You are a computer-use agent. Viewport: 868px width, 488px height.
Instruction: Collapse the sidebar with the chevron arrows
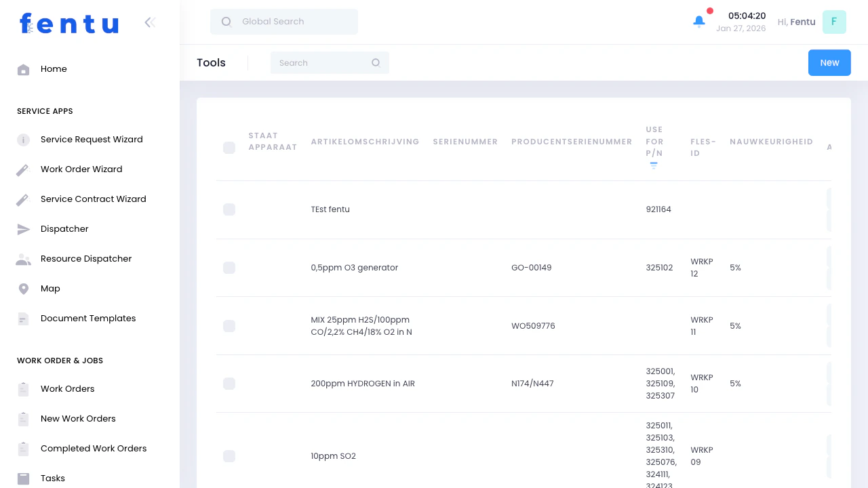[x=150, y=22]
